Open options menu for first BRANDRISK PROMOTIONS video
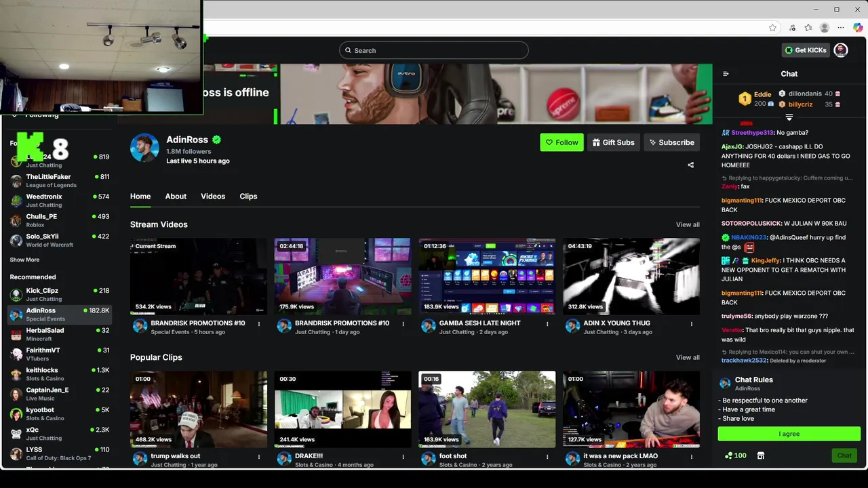The height and width of the screenshot is (488, 868). point(259,324)
